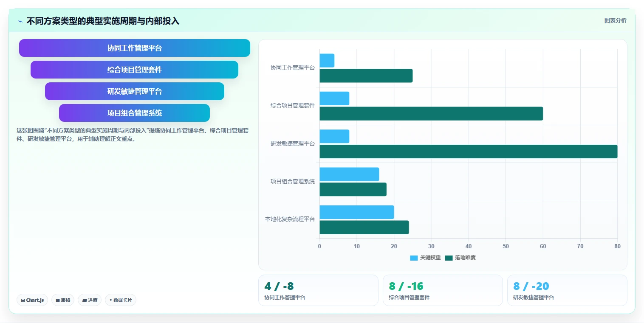The width and height of the screenshot is (644, 323).
Task: Select the 综合项目管理套件 funnel bar
Action: tap(134, 70)
